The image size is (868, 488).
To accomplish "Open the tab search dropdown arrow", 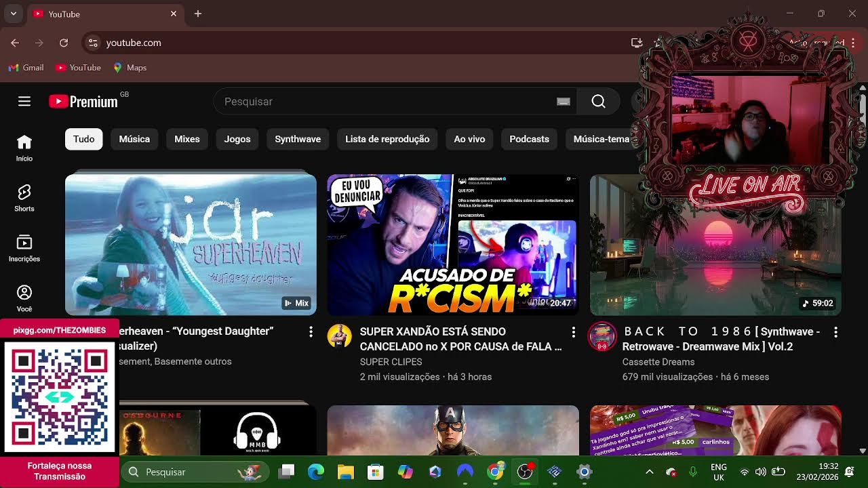I will [x=13, y=14].
